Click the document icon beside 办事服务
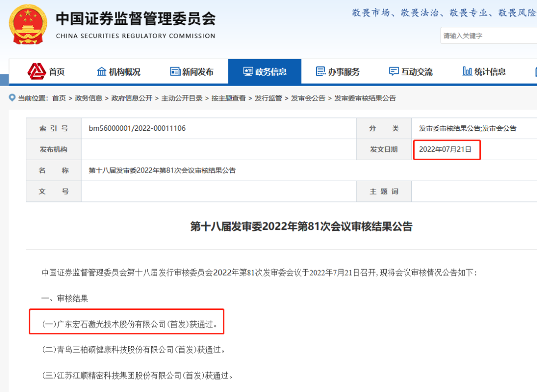The width and height of the screenshot is (537, 392). pos(321,71)
